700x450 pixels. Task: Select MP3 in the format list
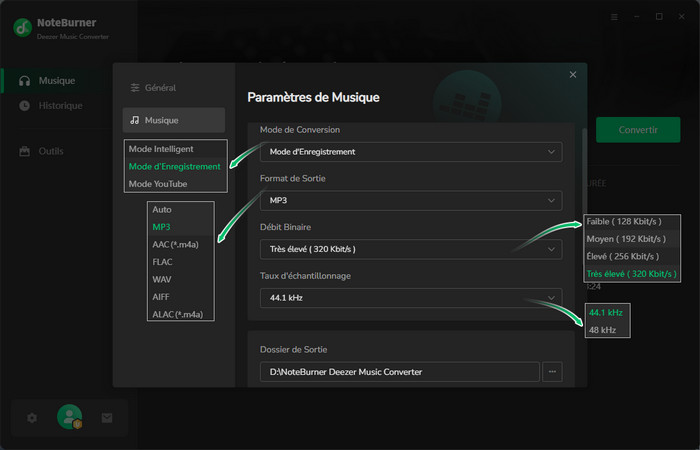(181, 227)
